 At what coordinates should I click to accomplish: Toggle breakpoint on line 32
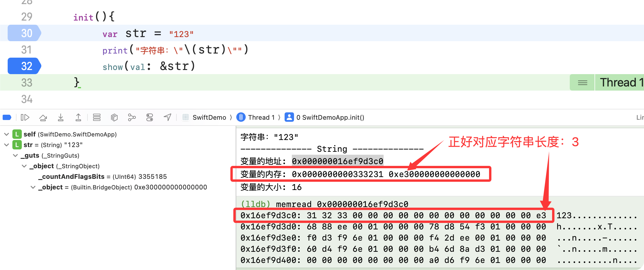25,66
